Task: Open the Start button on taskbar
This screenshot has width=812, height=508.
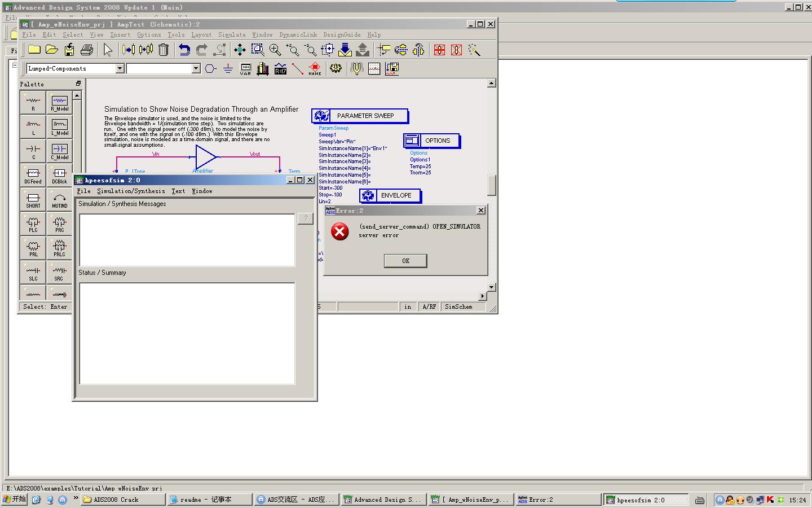Action: 14,500
